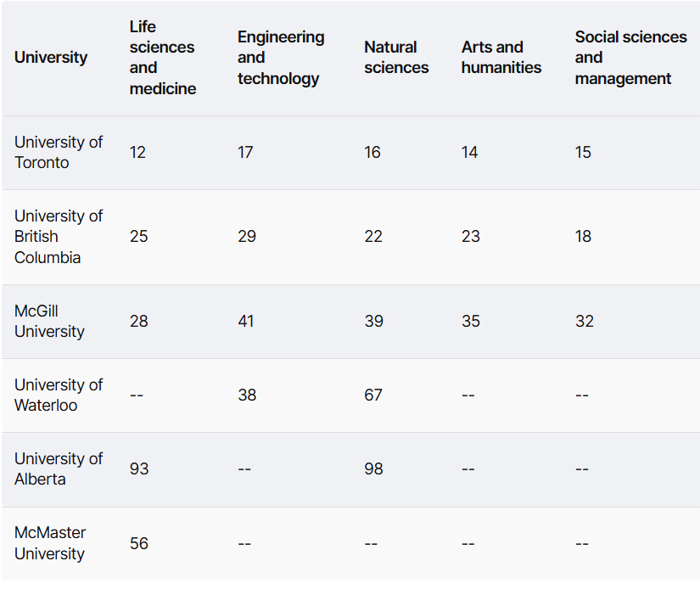
Task: Click Waterloo's natural sciences rank 67
Action: 373,395
